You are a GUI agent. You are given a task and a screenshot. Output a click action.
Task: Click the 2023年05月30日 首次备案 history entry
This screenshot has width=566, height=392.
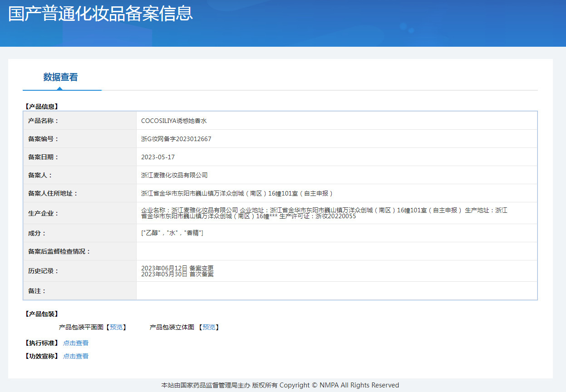point(177,274)
